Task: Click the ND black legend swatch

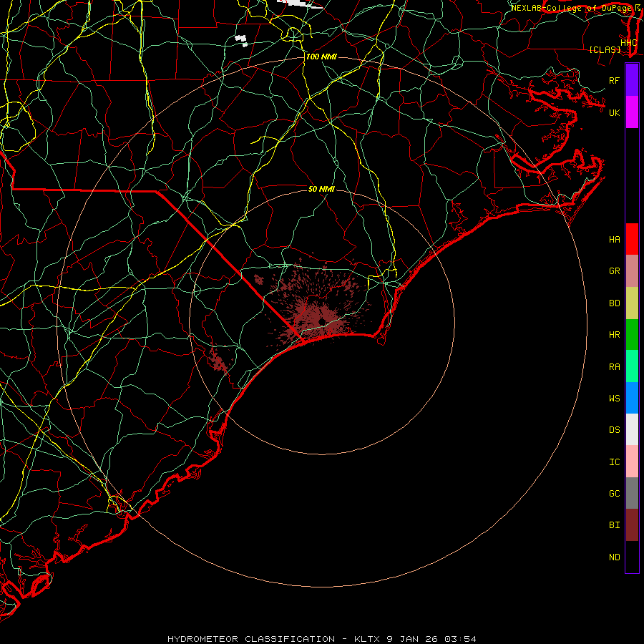Action: click(x=632, y=557)
